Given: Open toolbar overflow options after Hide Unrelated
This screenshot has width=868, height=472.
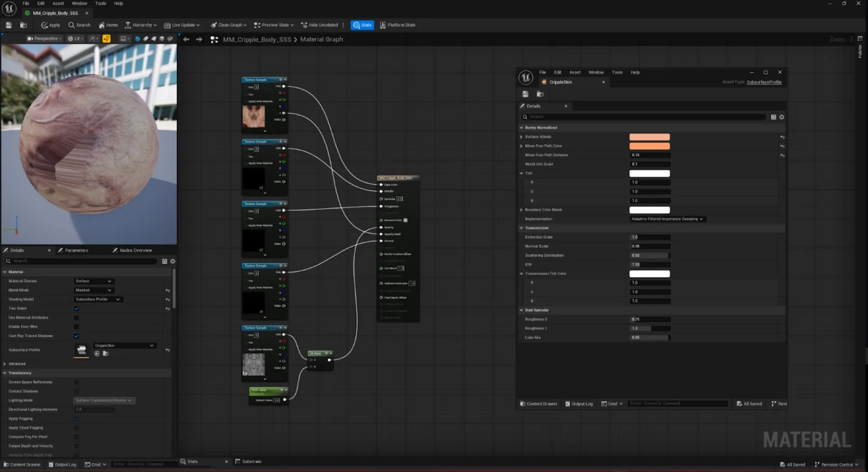Looking at the screenshot, I should [x=343, y=25].
